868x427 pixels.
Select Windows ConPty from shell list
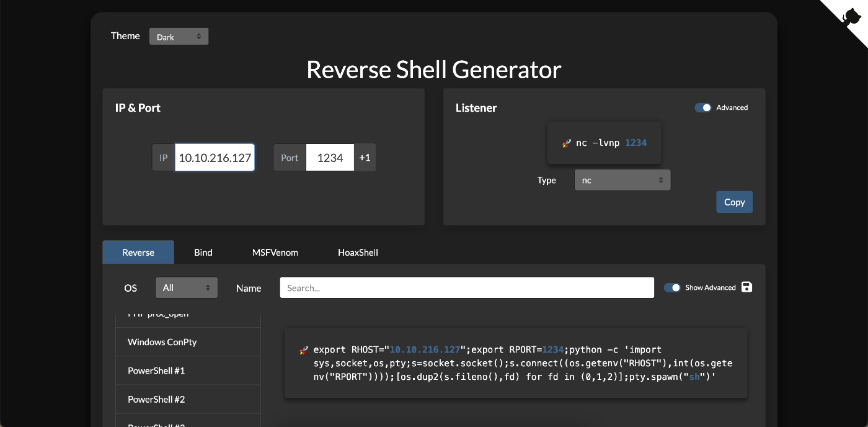click(188, 342)
